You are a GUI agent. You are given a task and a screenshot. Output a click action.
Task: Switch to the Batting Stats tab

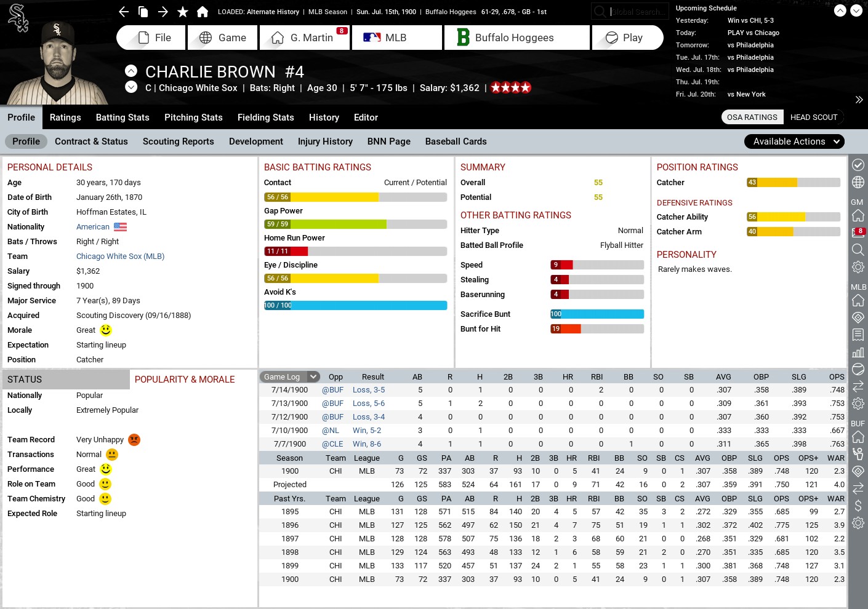point(123,117)
